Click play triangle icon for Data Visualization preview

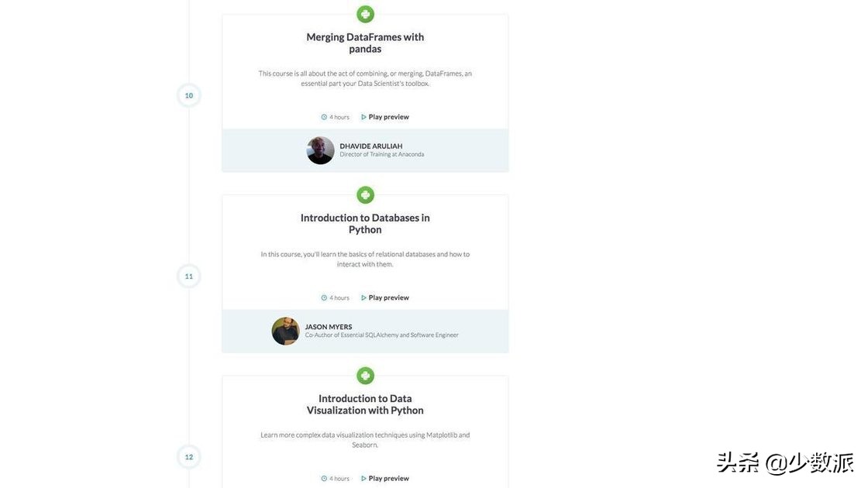pyautogui.click(x=363, y=479)
